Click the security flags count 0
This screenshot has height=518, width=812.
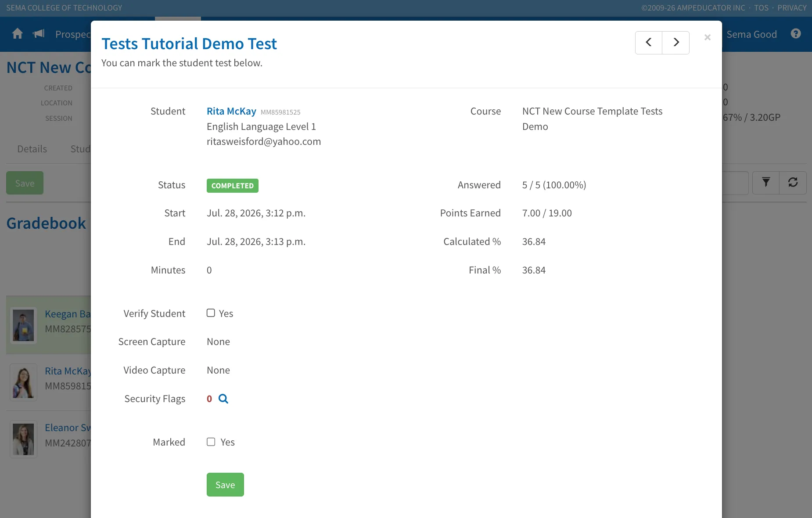click(x=209, y=399)
